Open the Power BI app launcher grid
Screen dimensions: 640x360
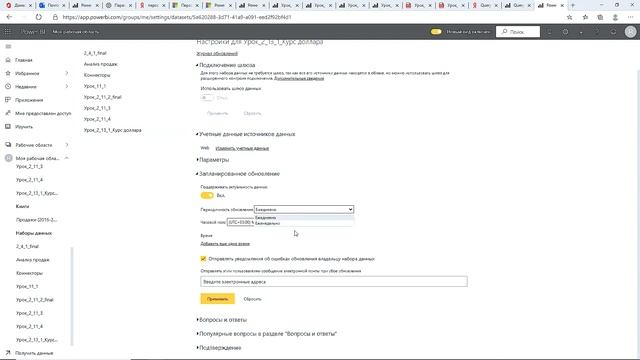pos(8,31)
